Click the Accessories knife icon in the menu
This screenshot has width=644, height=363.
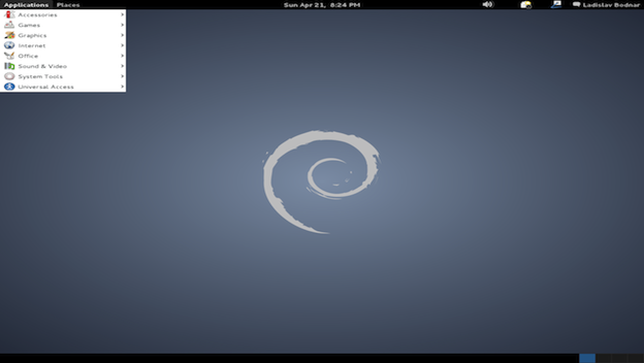9,15
